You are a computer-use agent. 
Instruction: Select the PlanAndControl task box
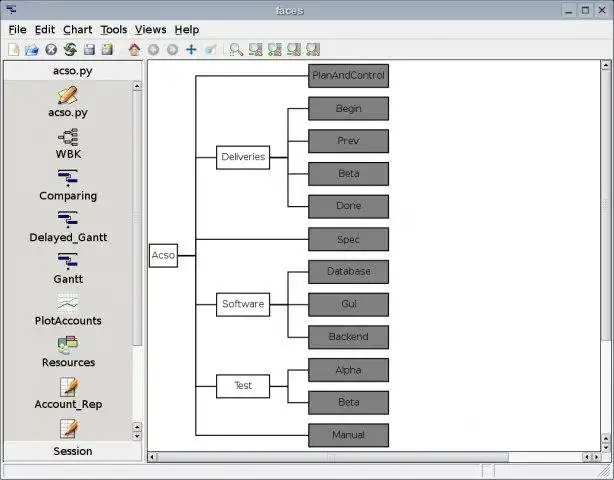point(349,76)
